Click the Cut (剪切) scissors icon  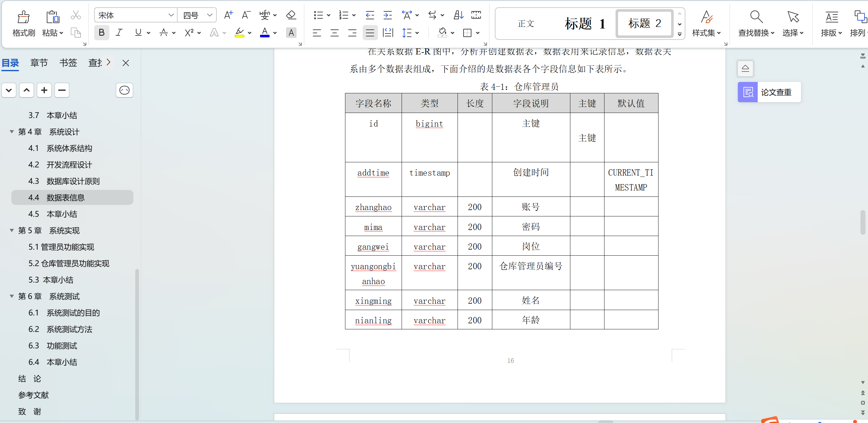(x=76, y=15)
